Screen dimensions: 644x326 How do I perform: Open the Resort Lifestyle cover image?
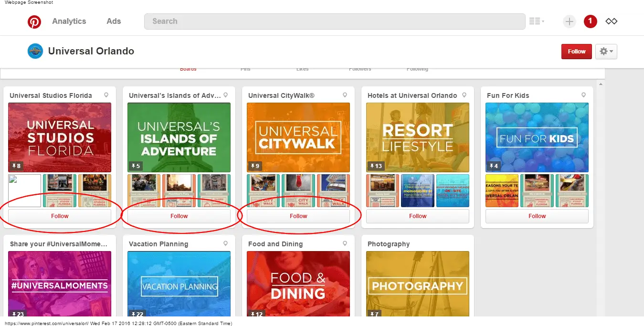pos(418,137)
